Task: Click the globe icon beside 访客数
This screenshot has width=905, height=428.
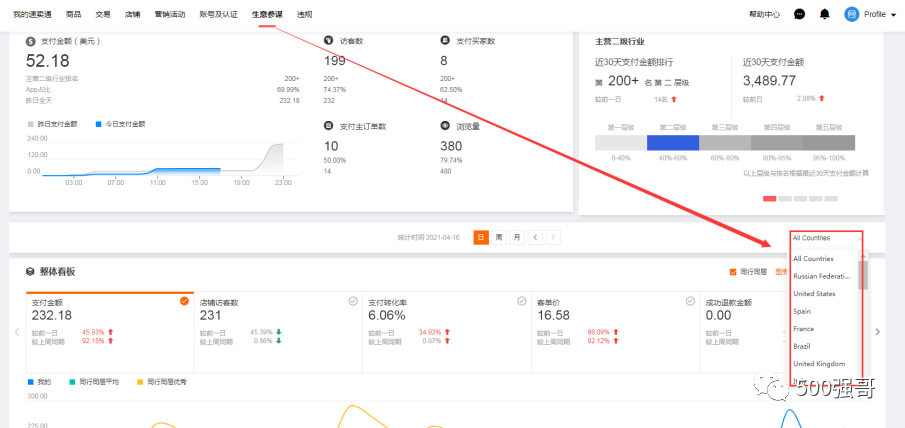Action: pyautogui.click(x=328, y=41)
